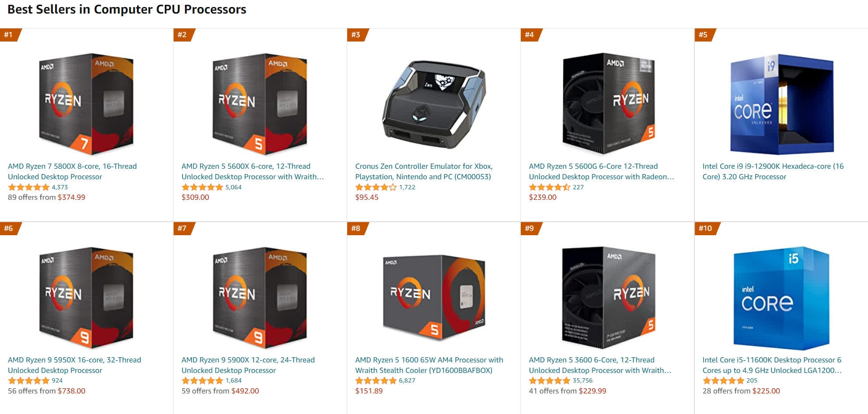Viewport: 868px width, 414px height.
Task: Open the AMD Ryzen 7 5800X title link
Action: coord(72,171)
